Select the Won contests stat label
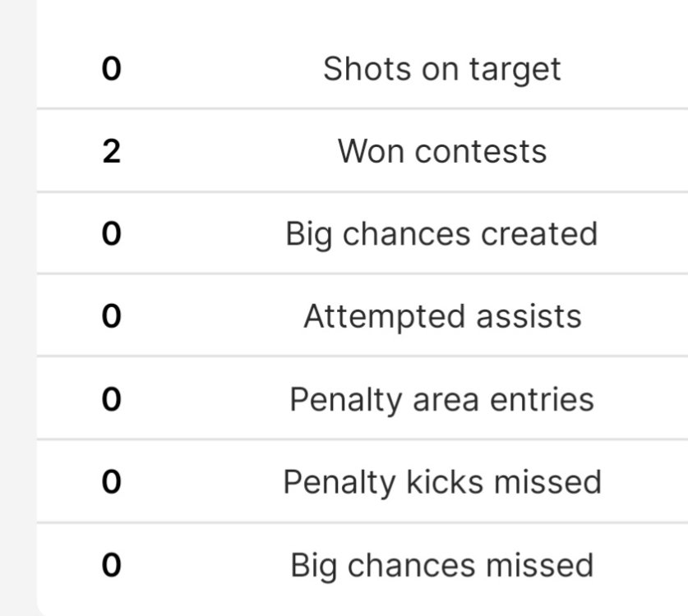 [441, 151]
